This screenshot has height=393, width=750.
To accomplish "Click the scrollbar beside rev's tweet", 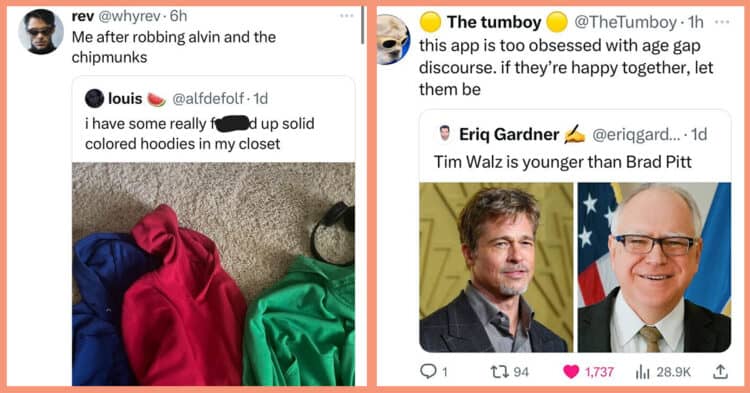I will coord(363,25).
